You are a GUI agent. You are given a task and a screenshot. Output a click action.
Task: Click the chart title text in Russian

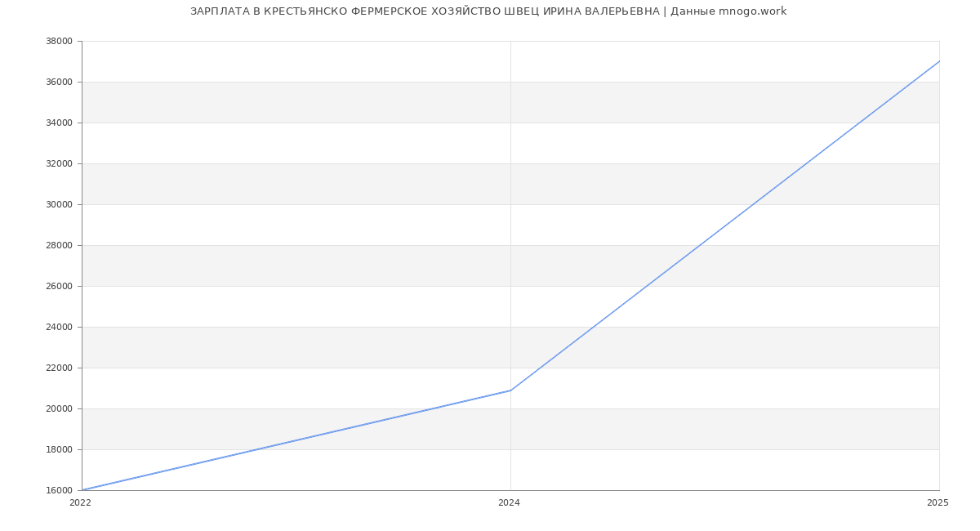(425, 11)
